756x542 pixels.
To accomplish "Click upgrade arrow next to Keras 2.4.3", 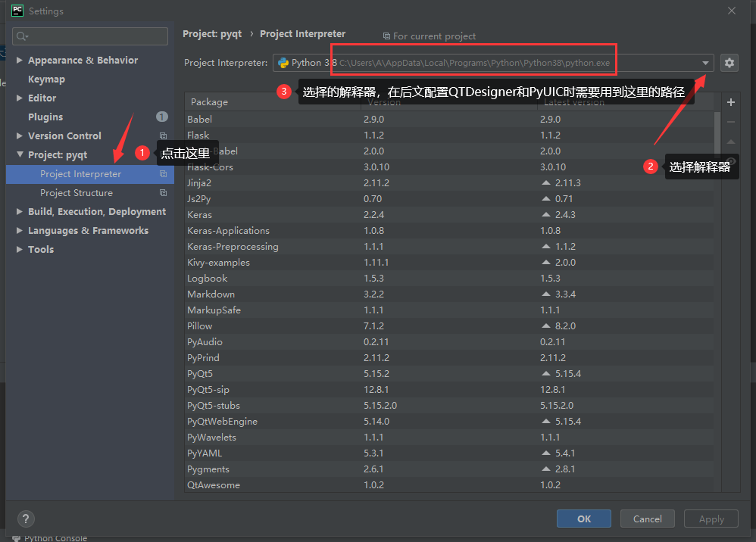I will tap(545, 214).
